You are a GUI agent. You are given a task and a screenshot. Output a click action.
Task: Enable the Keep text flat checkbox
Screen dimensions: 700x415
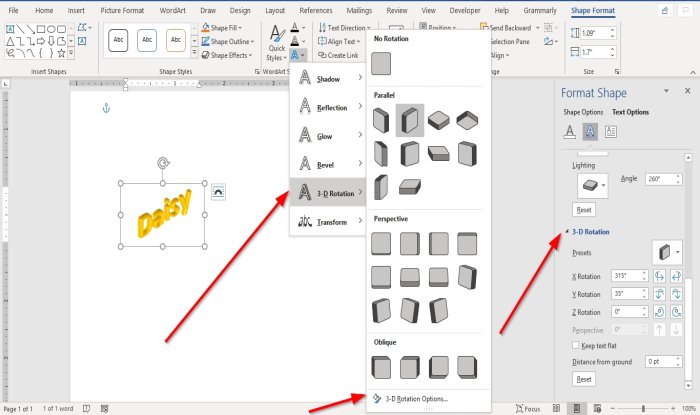575,345
